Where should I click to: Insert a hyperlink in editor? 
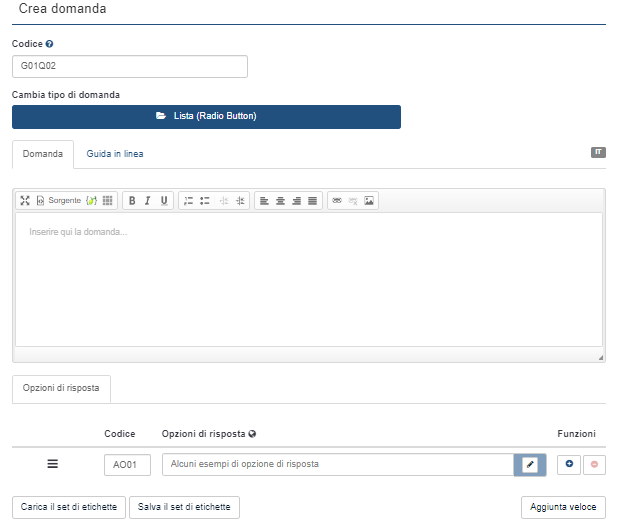point(337,201)
